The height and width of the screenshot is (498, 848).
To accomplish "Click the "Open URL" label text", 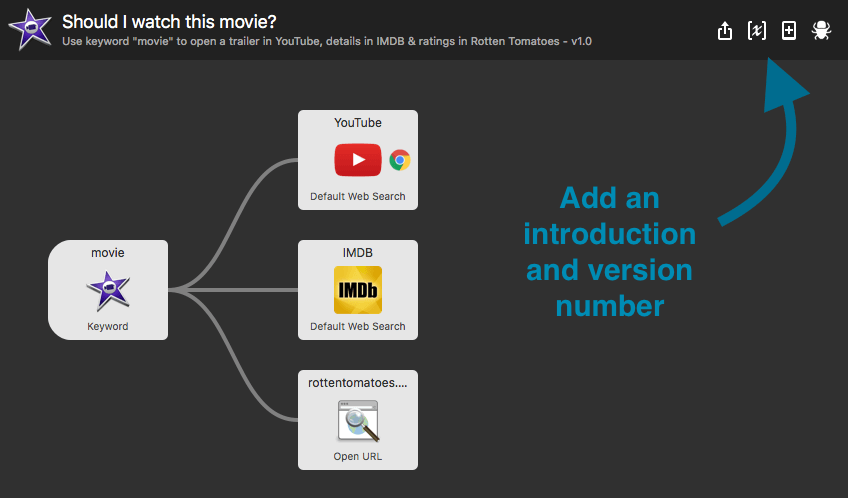I will (x=358, y=457).
